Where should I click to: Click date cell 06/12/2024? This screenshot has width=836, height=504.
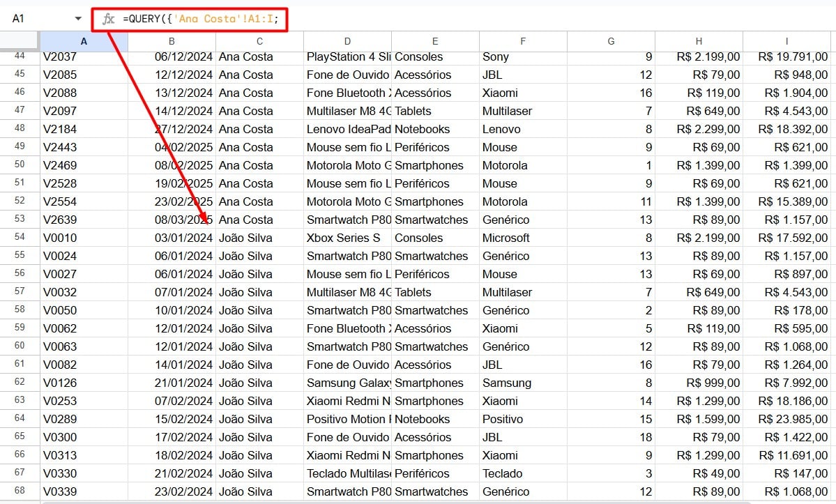pos(172,56)
